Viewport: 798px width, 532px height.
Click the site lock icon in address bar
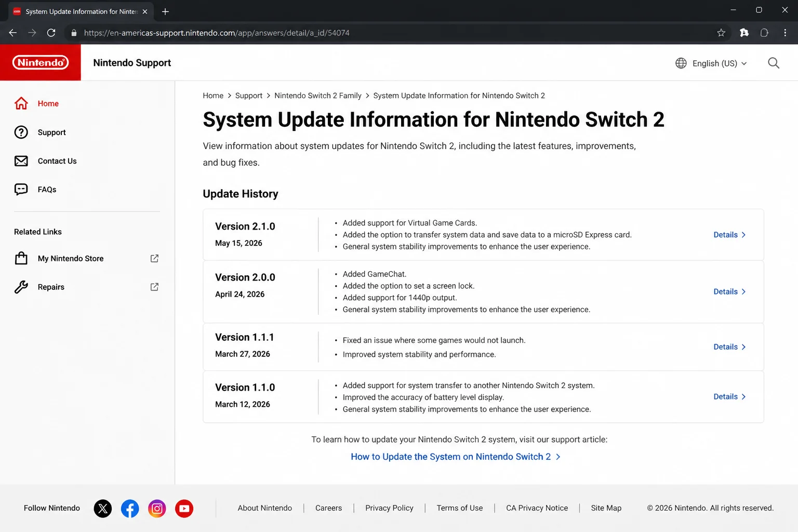pyautogui.click(x=74, y=33)
